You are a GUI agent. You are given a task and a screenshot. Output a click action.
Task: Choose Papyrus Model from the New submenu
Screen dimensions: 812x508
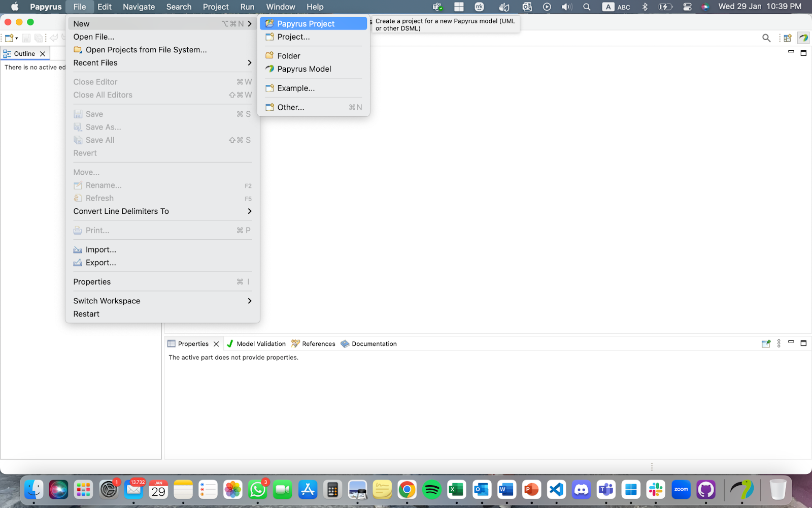coord(304,69)
